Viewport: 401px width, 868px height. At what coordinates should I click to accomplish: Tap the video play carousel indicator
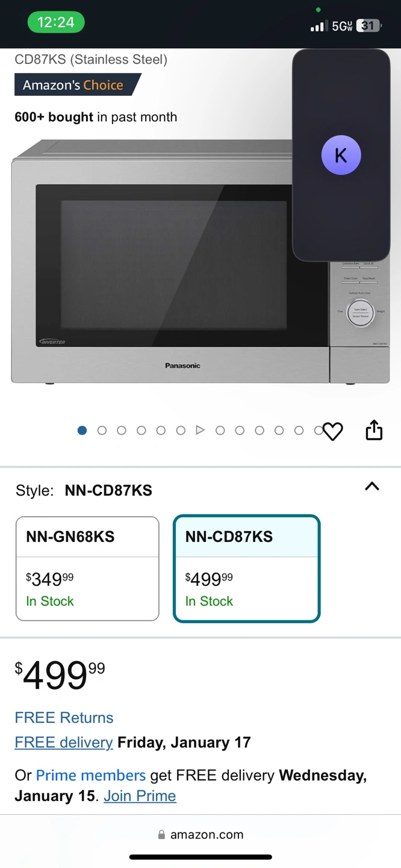[200, 430]
